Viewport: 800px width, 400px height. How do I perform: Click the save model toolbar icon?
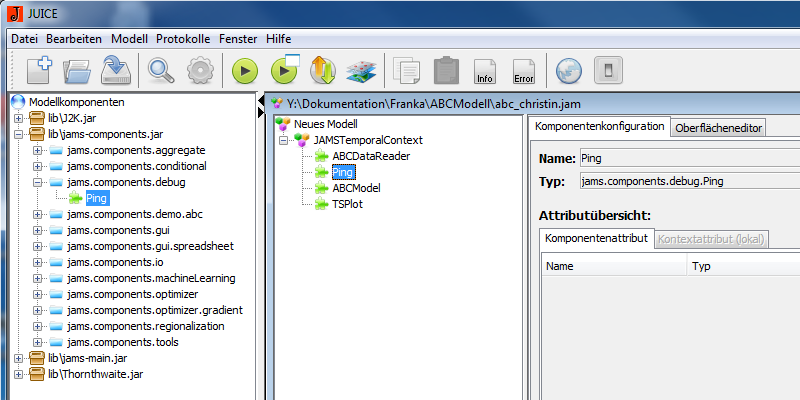tap(116, 70)
